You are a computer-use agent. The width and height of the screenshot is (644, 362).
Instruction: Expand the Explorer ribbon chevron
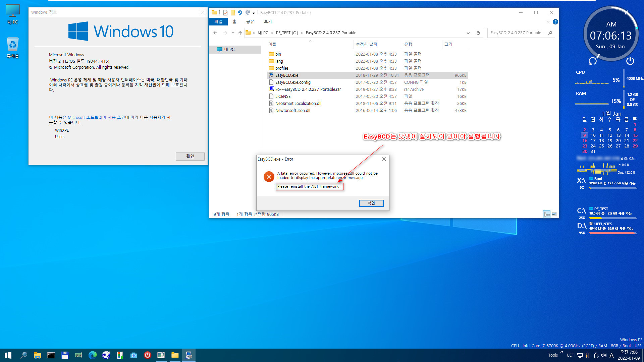click(548, 22)
